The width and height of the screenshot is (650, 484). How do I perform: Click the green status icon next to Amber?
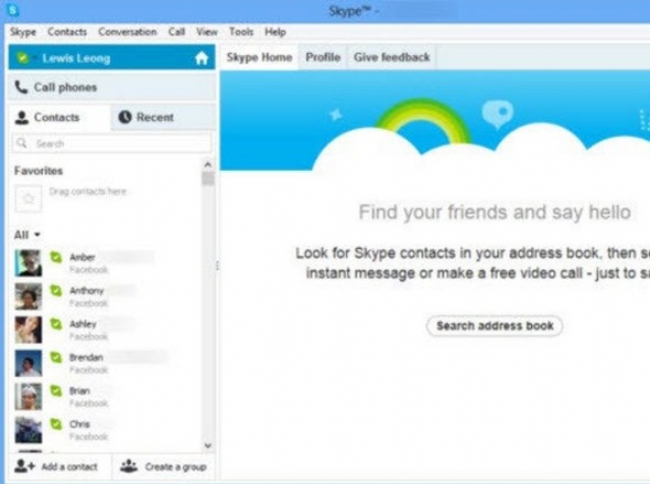pyautogui.click(x=56, y=258)
